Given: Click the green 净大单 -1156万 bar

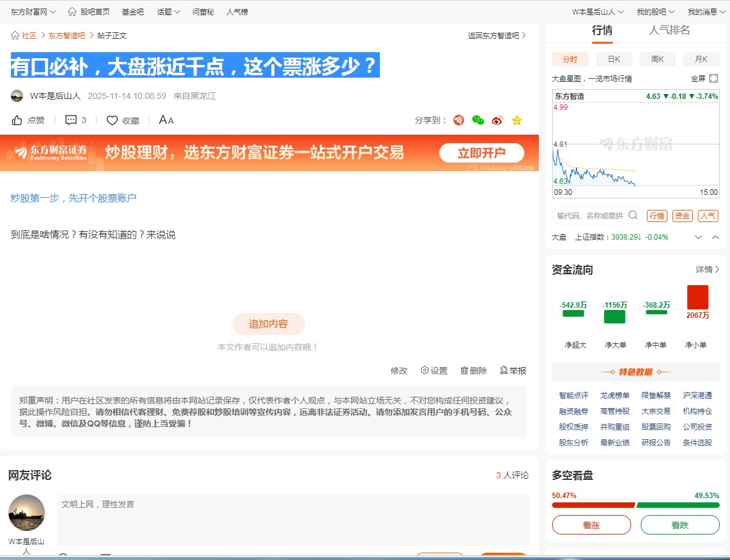Looking at the screenshot, I should click(615, 317).
